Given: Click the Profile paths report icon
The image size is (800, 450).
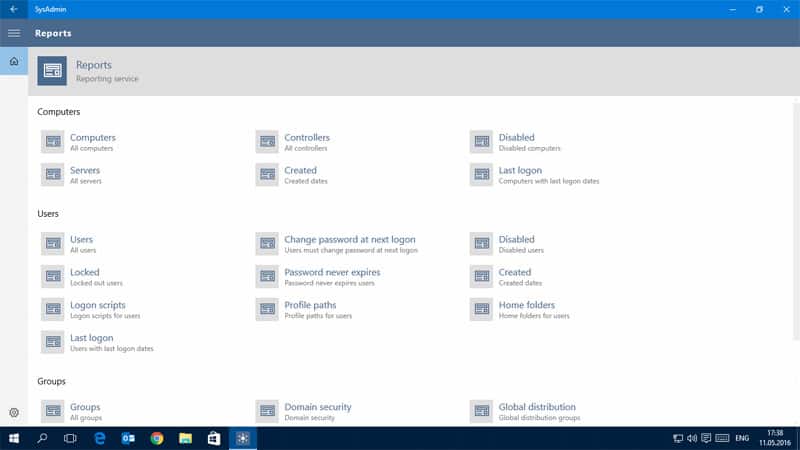Looking at the screenshot, I should point(267,309).
